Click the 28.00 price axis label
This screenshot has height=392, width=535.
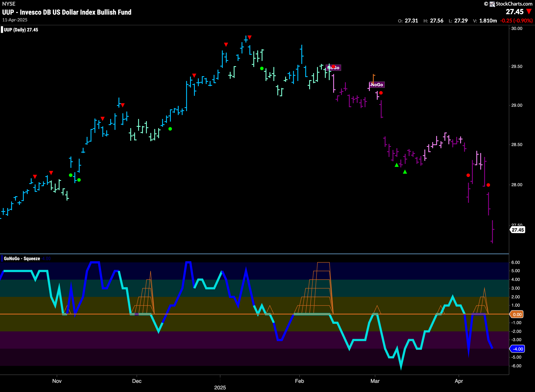(516, 185)
